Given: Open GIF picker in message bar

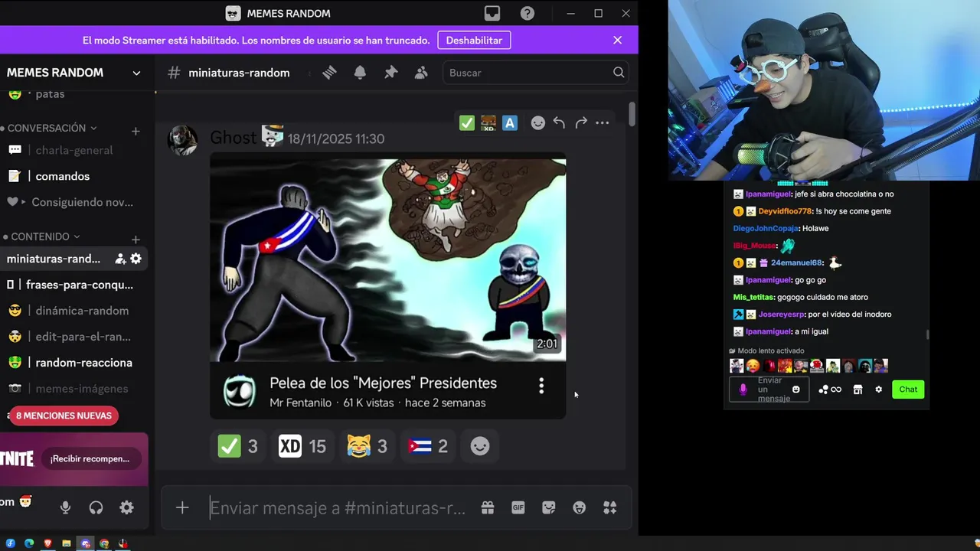Looking at the screenshot, I should tap(518, 507).
